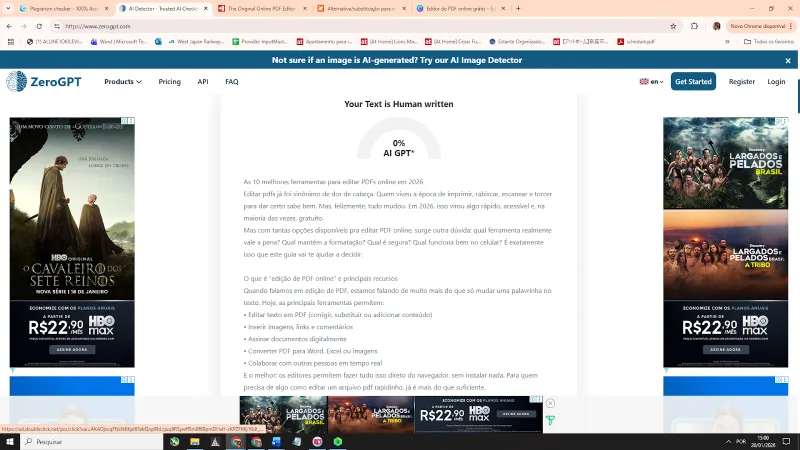Image resolution: width=800 pixels, height=450 pixels.
Task: Expand the Products dropdown menu
Action: [x=123, y=81]
